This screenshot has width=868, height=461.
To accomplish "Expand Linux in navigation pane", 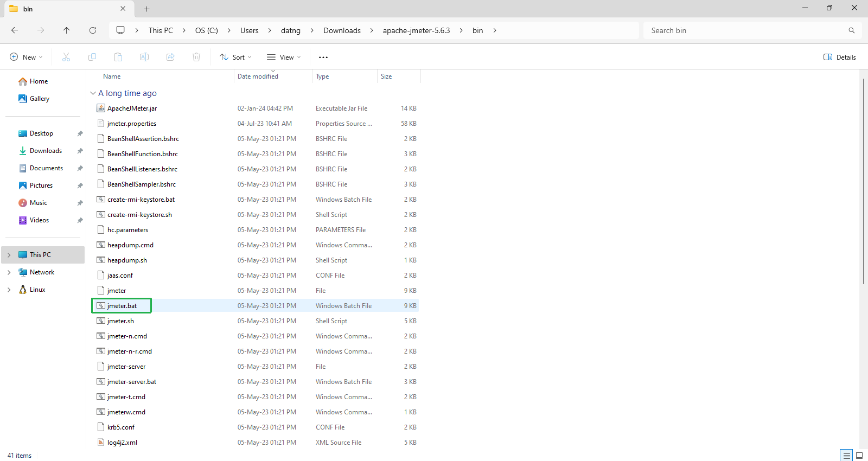I will pos(9,290).
